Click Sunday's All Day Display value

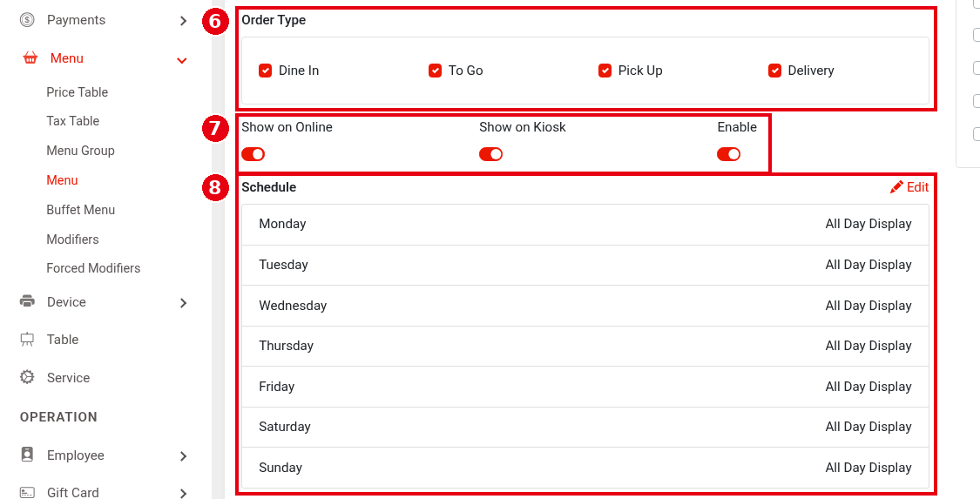[868, 467]
